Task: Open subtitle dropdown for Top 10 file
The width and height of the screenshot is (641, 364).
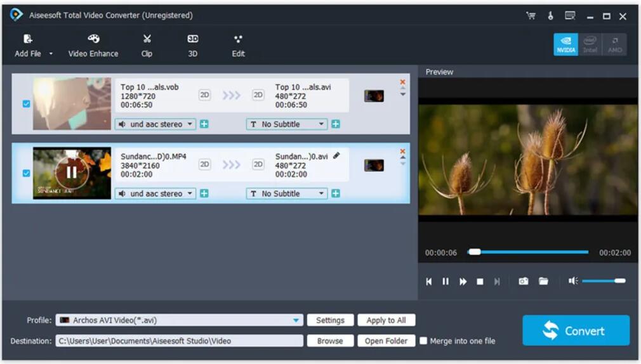Action: (x=287, y=124)
